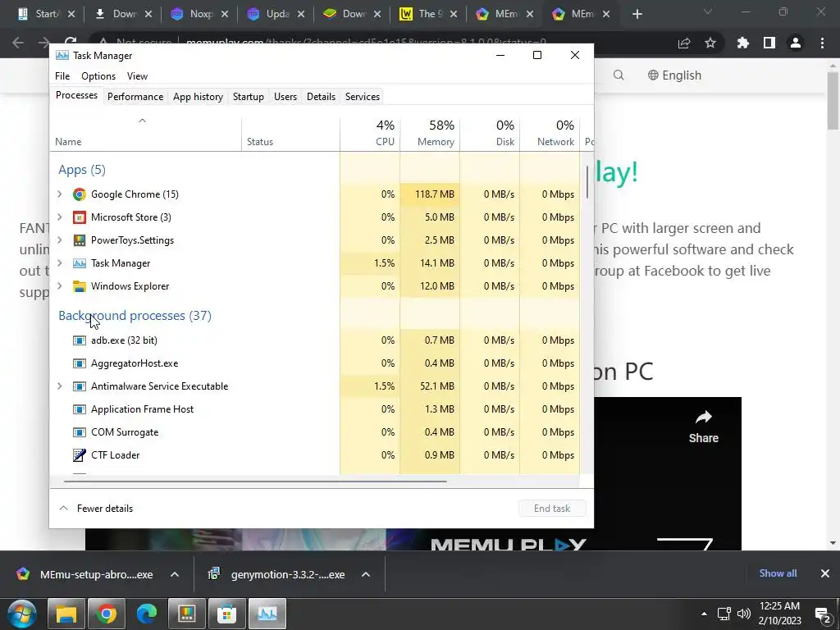
Task: Expand the Antimalware Service Executable entry
Action: (59, 386)
